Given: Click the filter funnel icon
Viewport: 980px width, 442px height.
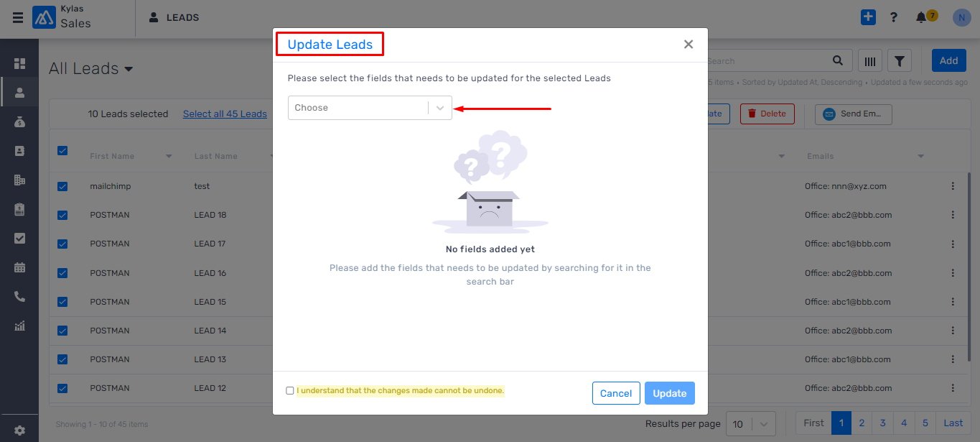Looking at the screenshot, I should click(x=900, y=61).
